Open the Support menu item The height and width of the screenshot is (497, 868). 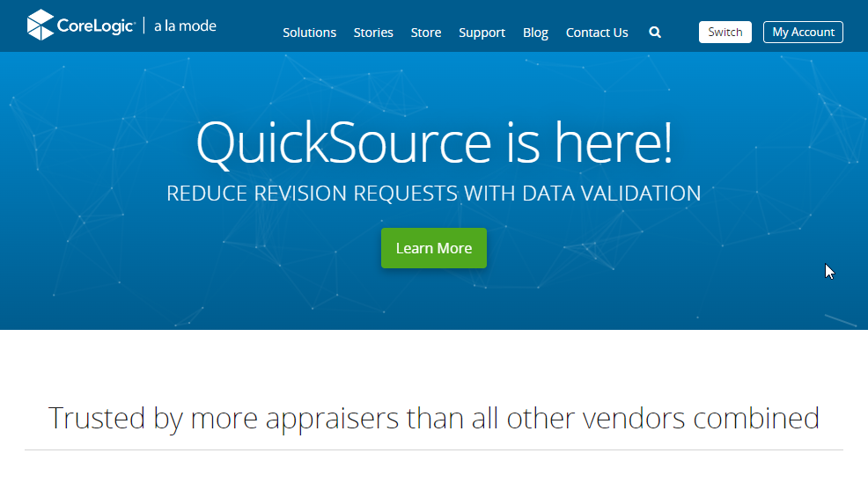482,33
